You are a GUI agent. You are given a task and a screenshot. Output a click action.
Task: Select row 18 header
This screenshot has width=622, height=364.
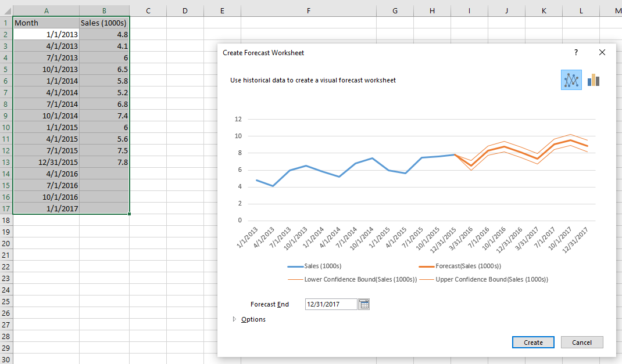(6, 220)
